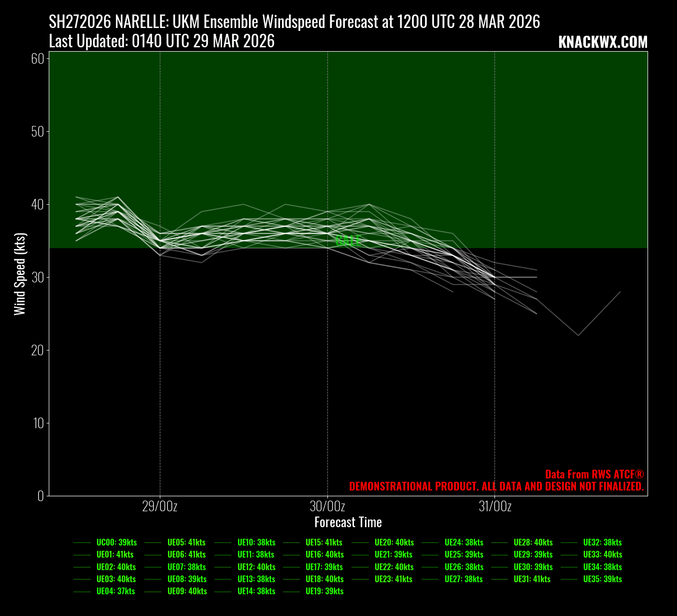This screenshot has height=616, width=677.
Task: Select the UE05: 41kts legend label
Action: coord(186,543)
